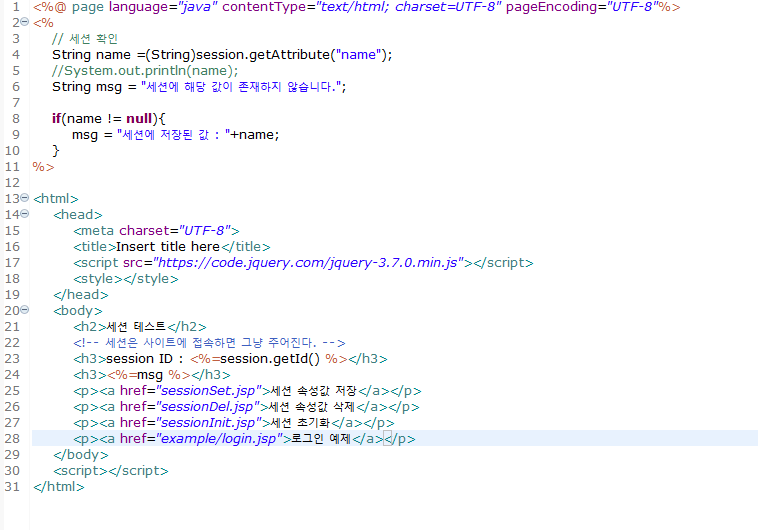Image resolution: width=758 pixels, height=530 pixels.
Task: Click the closing head tag on line 19
Action: pyautogui.click(x=81, y=294)
